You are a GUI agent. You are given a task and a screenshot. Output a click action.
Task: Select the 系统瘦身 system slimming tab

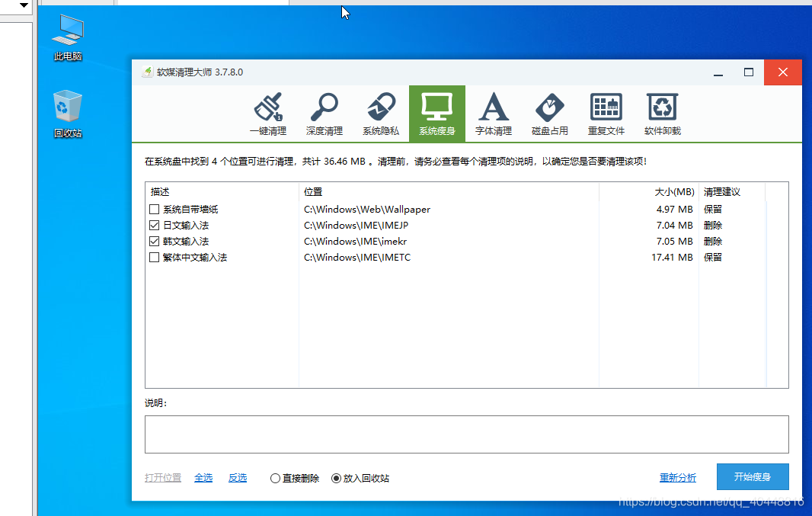[x=437, y=114]
